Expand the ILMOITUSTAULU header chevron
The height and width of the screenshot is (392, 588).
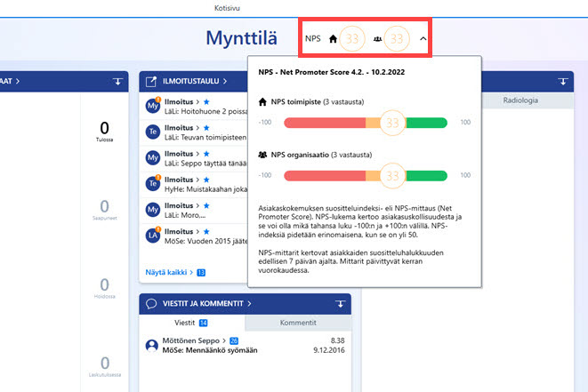tap(225, 81)
